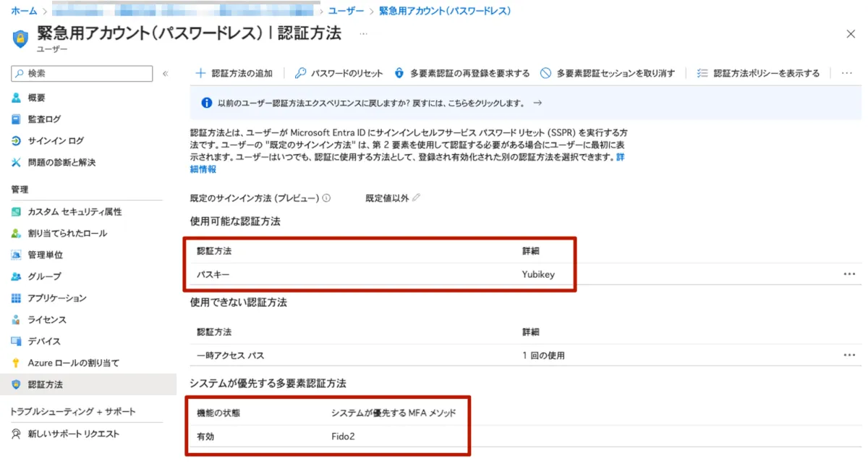The image size is (868, 464).
Task: Open the アプリケーション grid icon
Action: (16, 298)
